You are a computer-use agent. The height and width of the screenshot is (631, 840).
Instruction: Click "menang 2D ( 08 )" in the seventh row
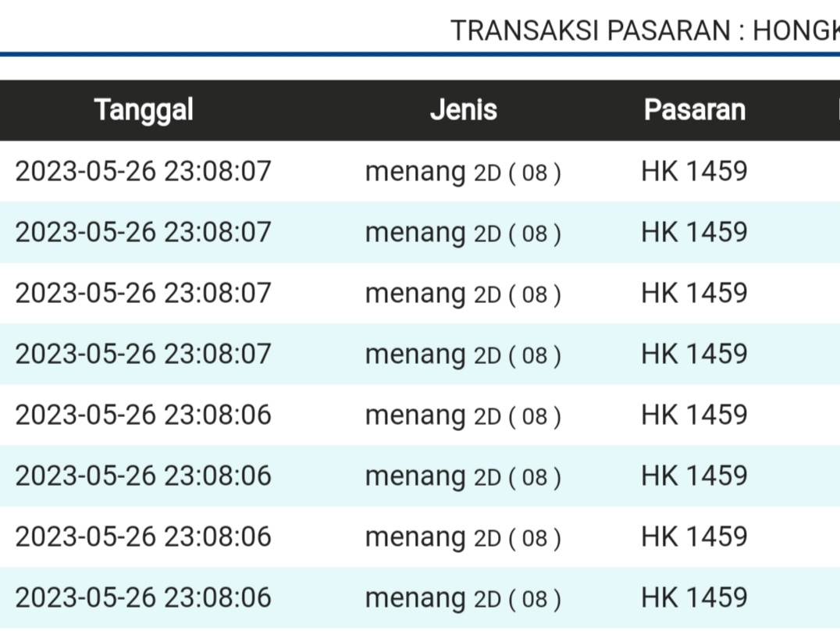tap(462, 537)
